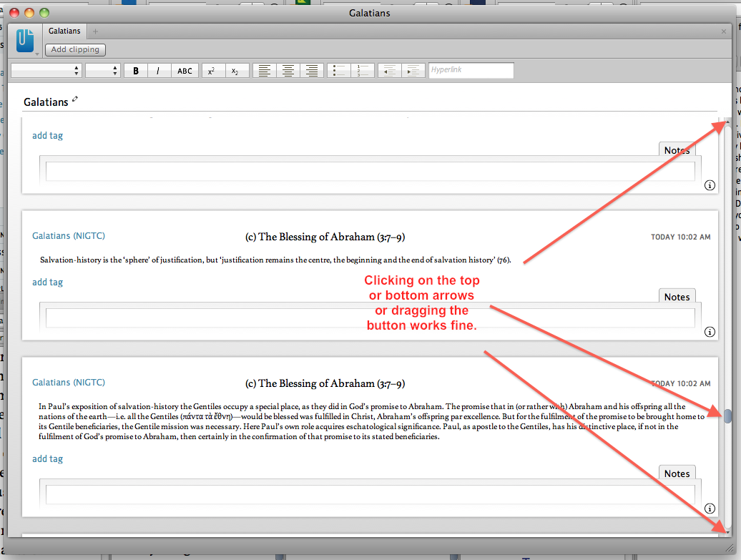
Task: Click the ABC small caps button
Action: (185, 71)
